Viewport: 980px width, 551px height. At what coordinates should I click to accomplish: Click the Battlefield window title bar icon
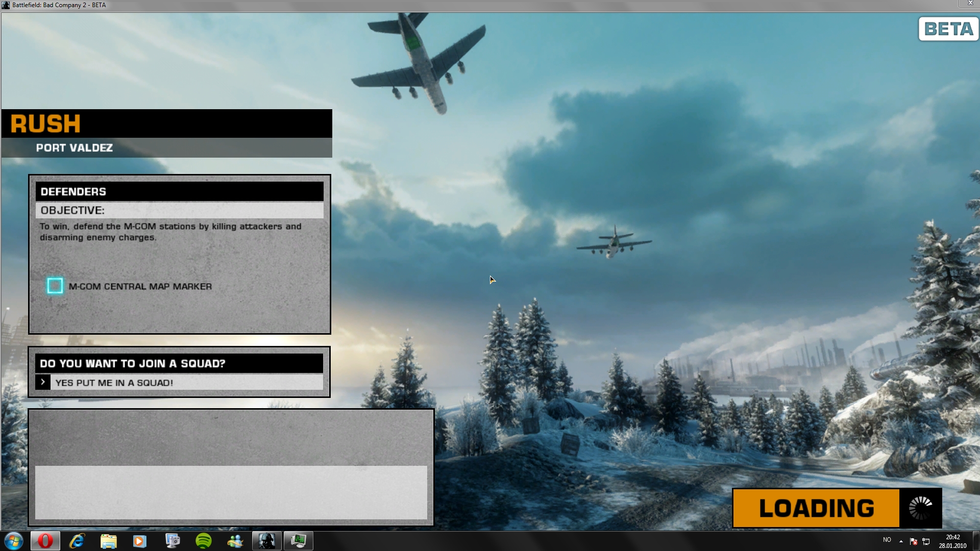tap(6, 5)
